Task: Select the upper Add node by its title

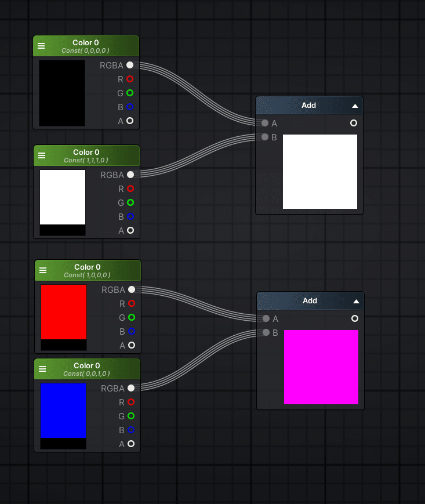Action: click(308, 106)
